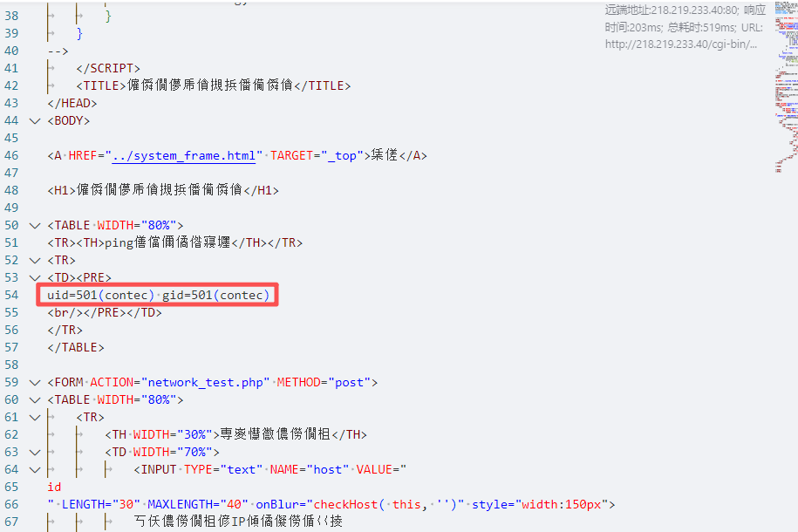Collapse the INPUT fold on line 64

coord(35,469)
